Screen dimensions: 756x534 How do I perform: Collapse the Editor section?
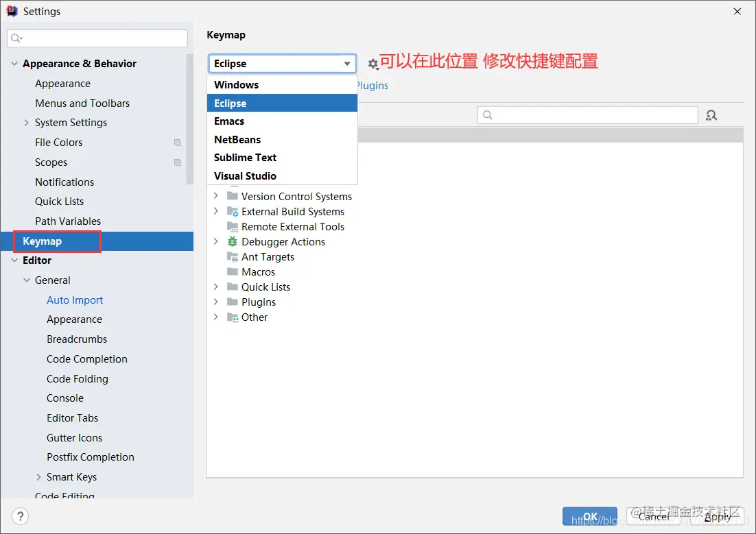pos(14,260)
